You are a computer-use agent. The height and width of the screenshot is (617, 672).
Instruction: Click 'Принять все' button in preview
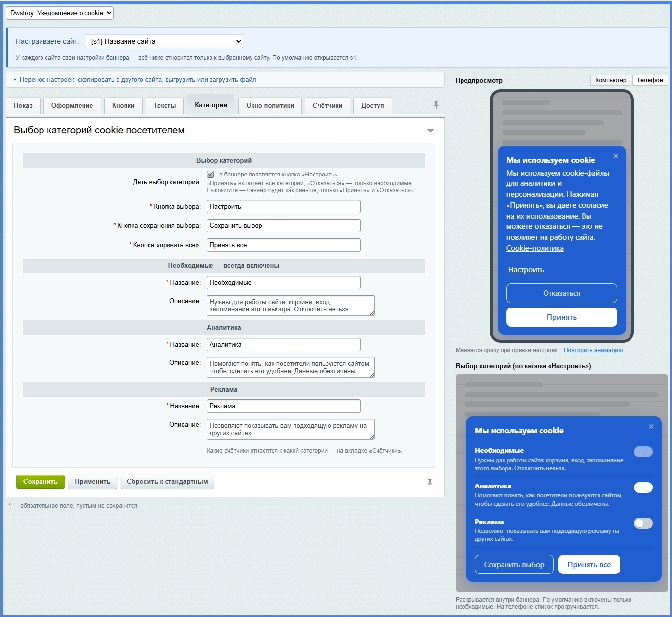tap(589, 565)
